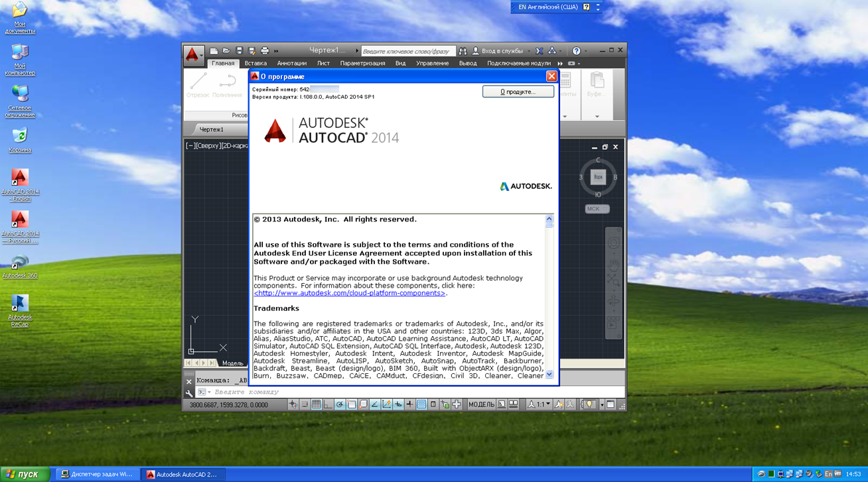Click the binoculars search icon
868x482 pixels.
click(463, 51)
